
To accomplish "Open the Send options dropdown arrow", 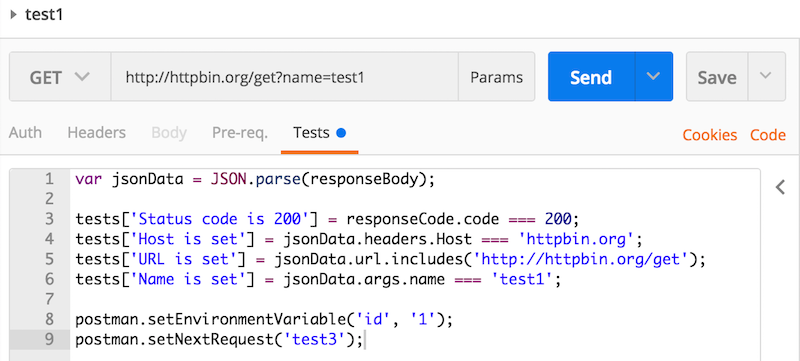I will (654, 77).
